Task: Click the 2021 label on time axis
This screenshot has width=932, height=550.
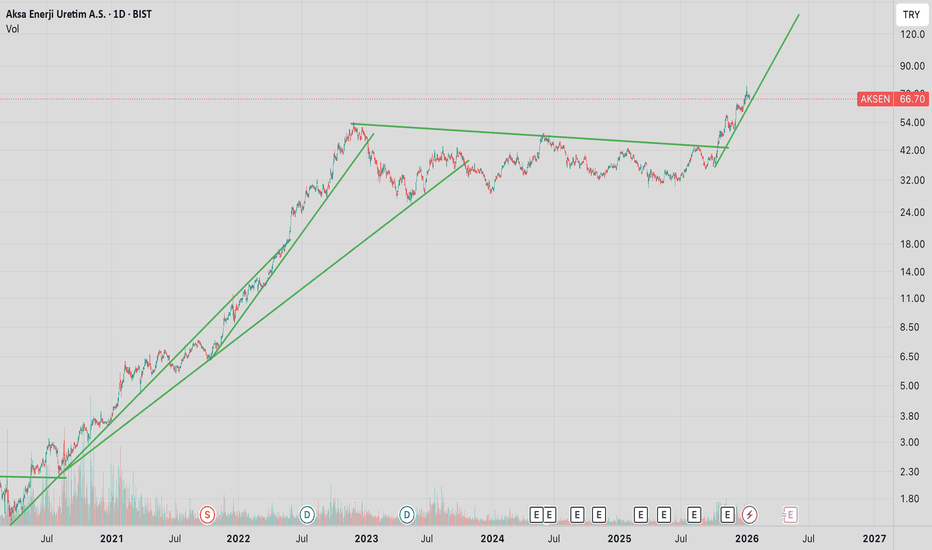Action: pos(112,539)
